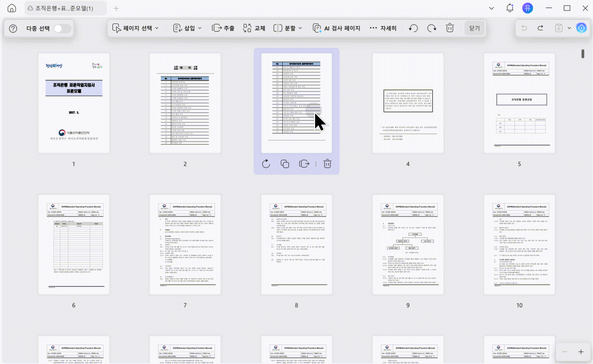Open the AI assistant icon
The height and width of the screenshot is (364, 593).
[581, 28]
